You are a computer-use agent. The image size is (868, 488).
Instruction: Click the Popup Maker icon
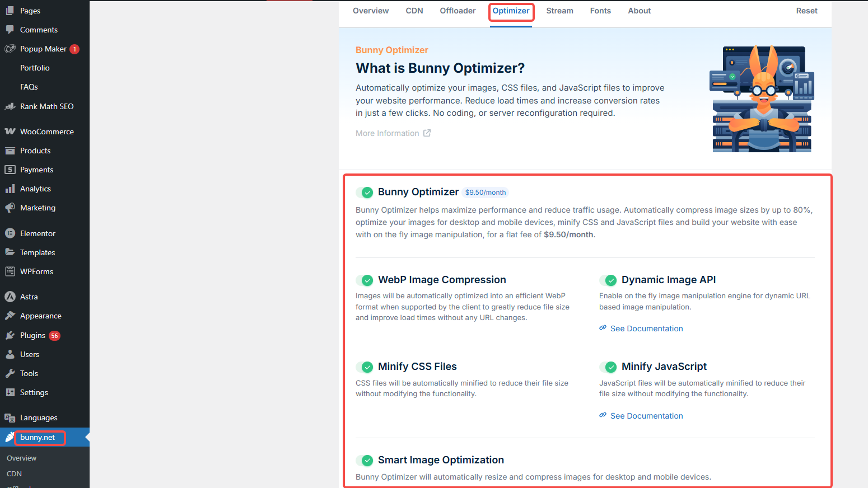(9, 49)
